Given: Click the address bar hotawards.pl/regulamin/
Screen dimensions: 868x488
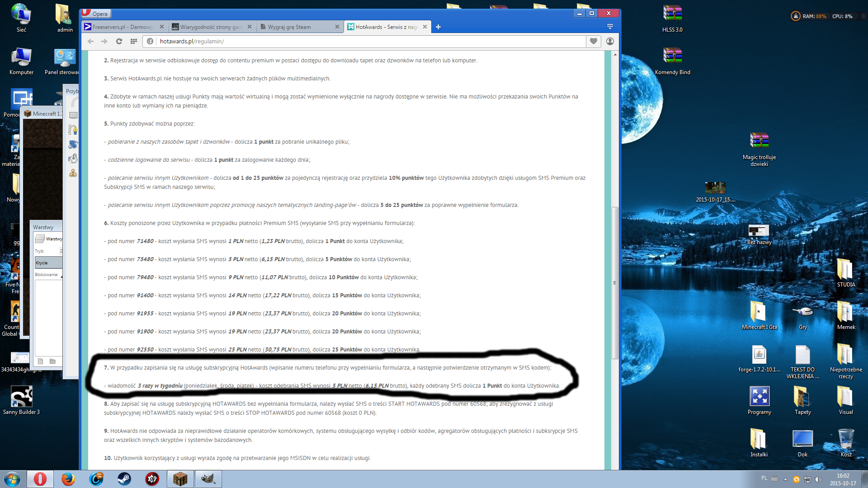Looking at the screenshot, I should (x=371, y=41).
